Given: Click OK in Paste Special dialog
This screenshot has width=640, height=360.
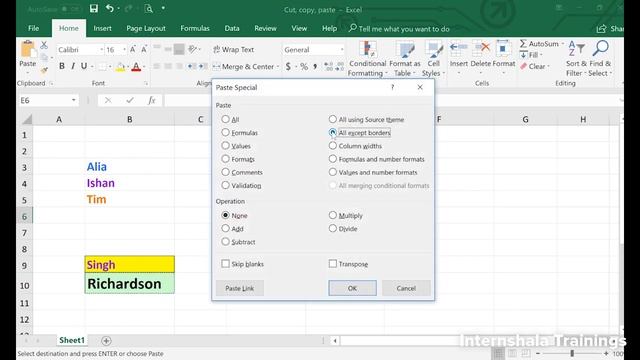Looking at the screenshot, I should pyautogui.click(x=352, y=288).
